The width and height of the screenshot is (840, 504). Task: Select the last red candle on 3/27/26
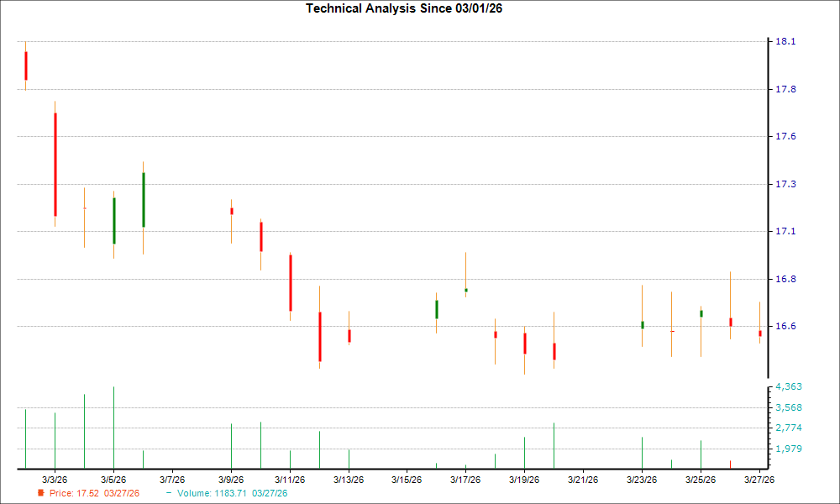pos(761,334)
